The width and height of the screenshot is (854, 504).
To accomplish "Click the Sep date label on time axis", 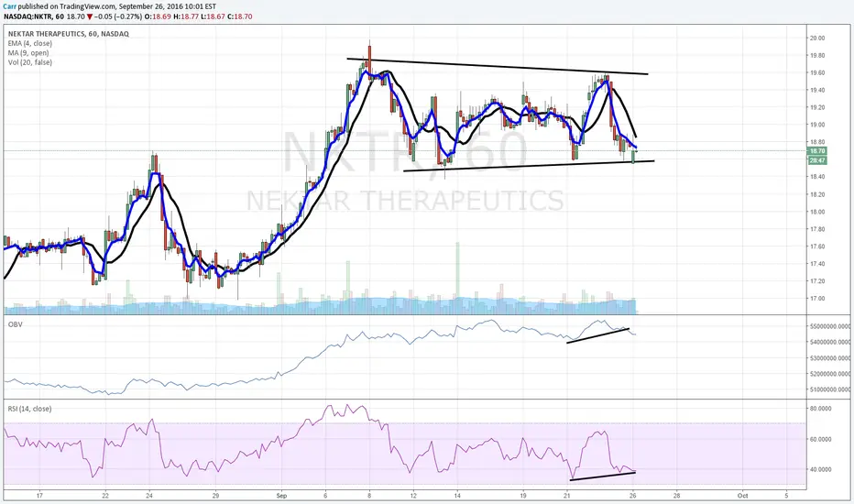I will (x=281, y=496).
